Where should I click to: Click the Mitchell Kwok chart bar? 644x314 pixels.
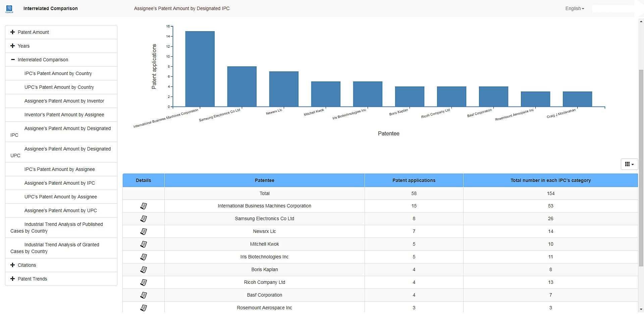(326, 94)
